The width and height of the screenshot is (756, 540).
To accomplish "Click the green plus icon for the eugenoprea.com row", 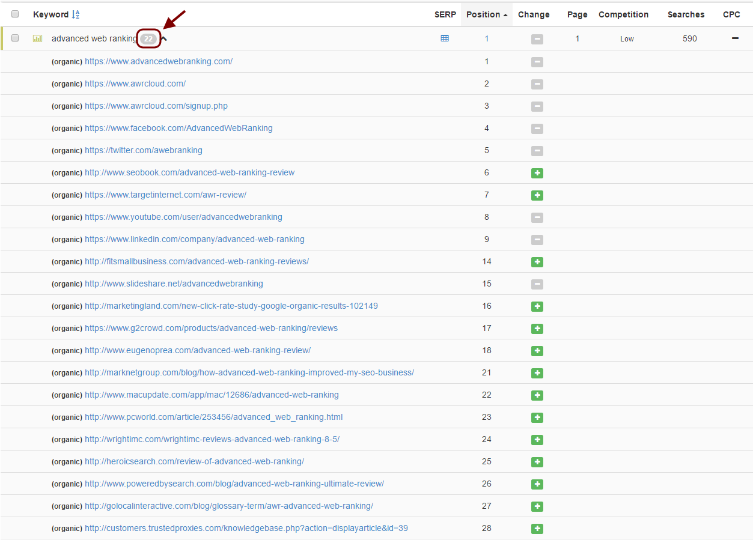I will click(x=537, y=351).
